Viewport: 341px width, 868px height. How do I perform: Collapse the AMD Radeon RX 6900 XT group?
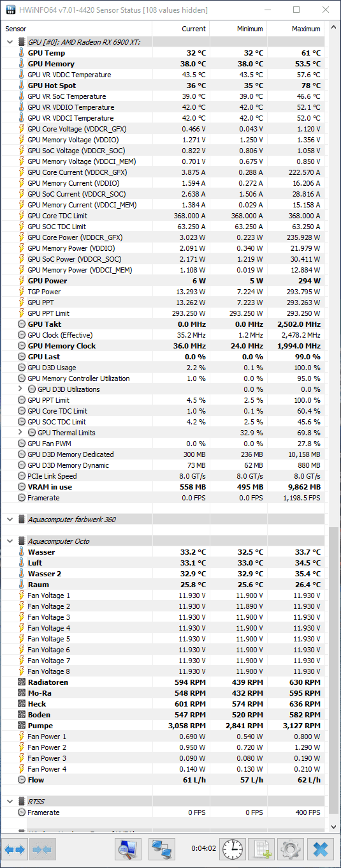click(10, 42)
